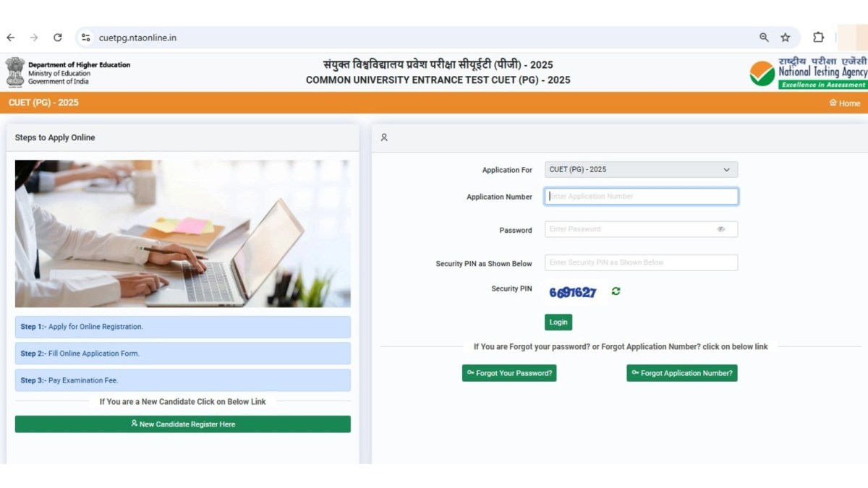Go back with the browser back arrow
This screenshot has width=868, height=488.
(10, 38)
